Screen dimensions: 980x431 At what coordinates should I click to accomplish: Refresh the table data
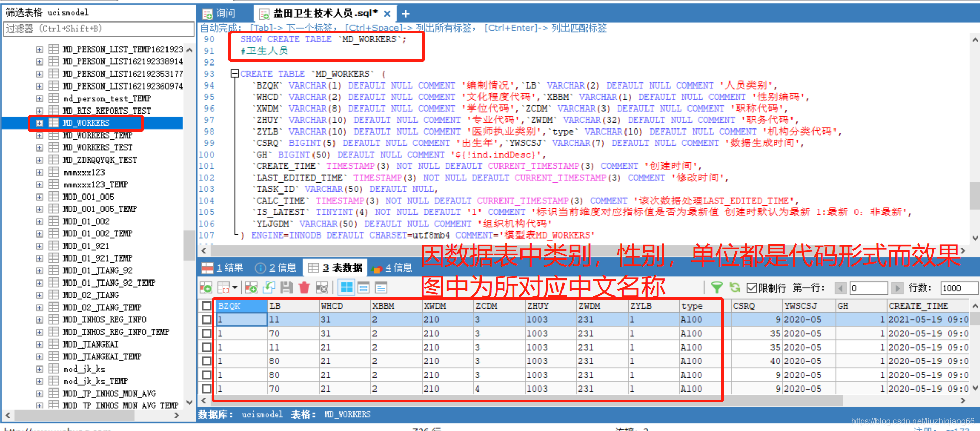(x=735, y=288)
